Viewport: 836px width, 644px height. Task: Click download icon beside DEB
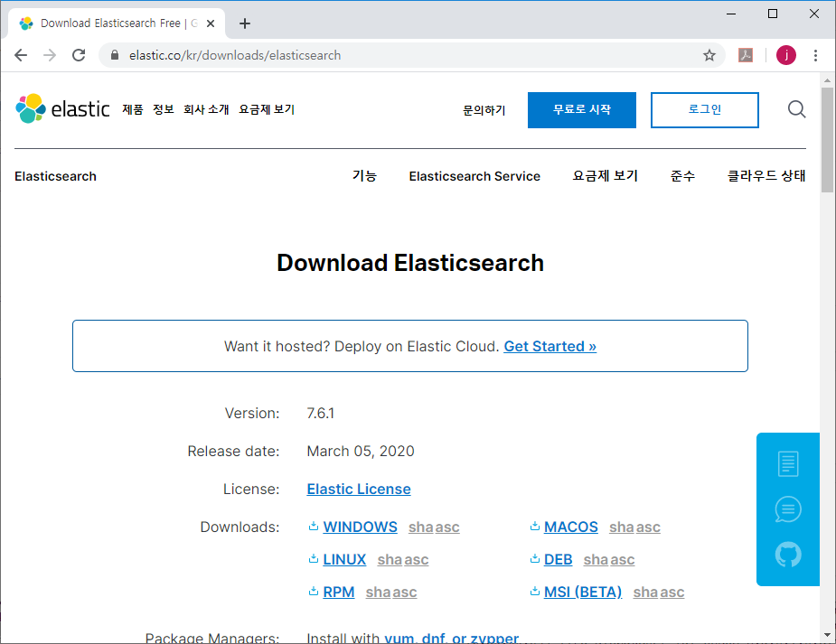tap(535, 559)
